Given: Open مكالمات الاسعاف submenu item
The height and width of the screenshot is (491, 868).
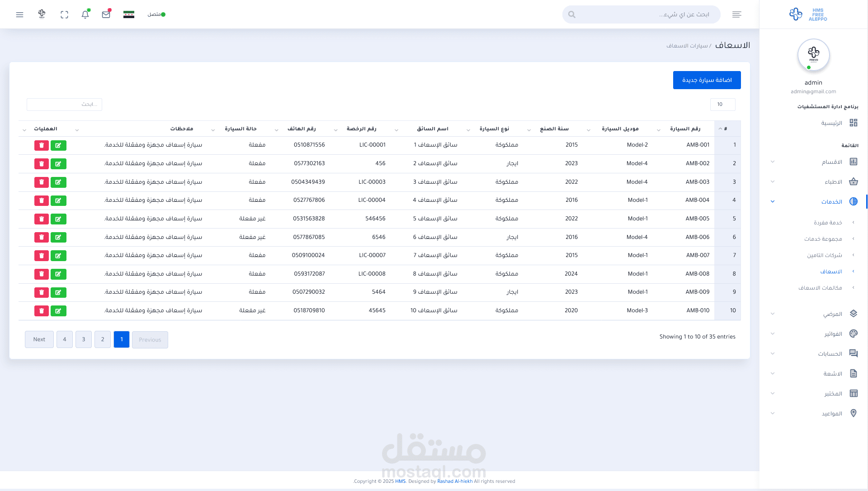Looking at the screenshot, I should coord(820,288).
